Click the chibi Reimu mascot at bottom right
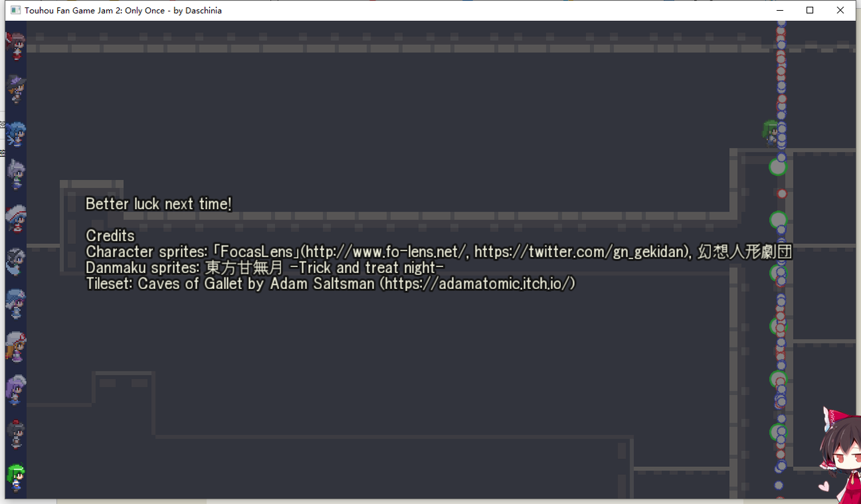The height and width of the screenshot is (504, 861). click(x=839, y=454)
